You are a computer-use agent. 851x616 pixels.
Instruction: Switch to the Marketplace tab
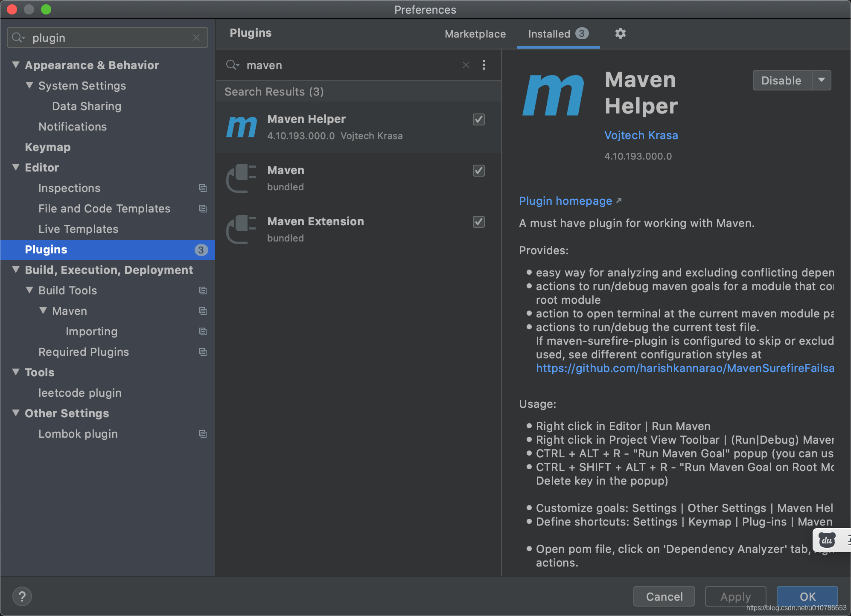(475, 34)
